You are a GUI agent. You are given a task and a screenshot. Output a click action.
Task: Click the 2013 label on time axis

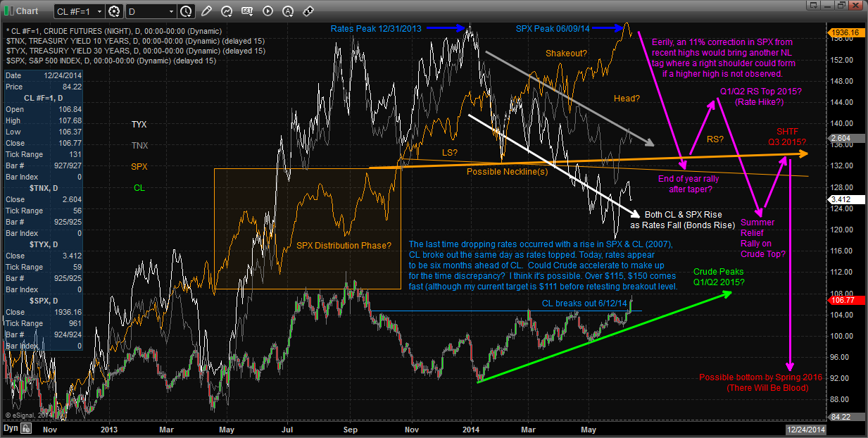[x=109, y=428]
